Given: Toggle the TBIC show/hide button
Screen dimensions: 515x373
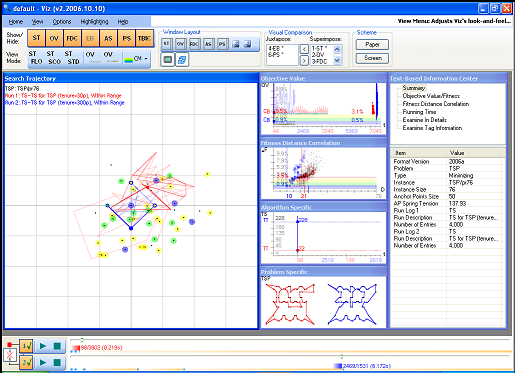Looking at the screenshot, I should point(144,38).
